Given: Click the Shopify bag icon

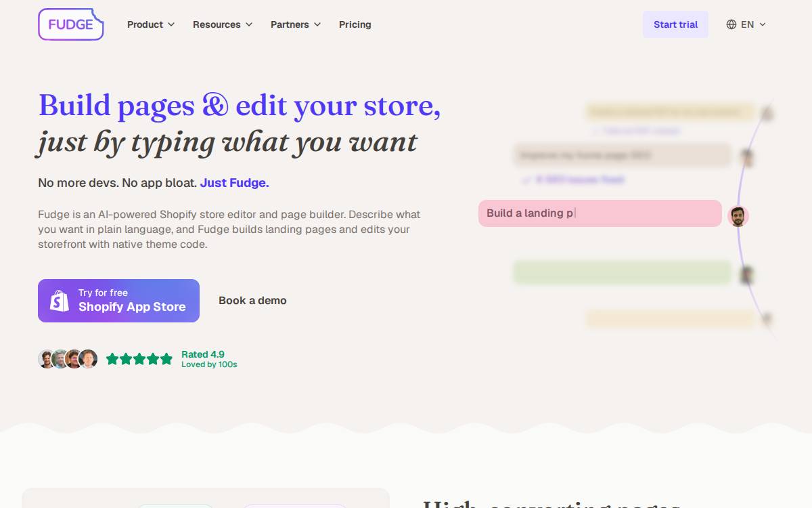Looking at the screenshot, I should pos(60,301).
